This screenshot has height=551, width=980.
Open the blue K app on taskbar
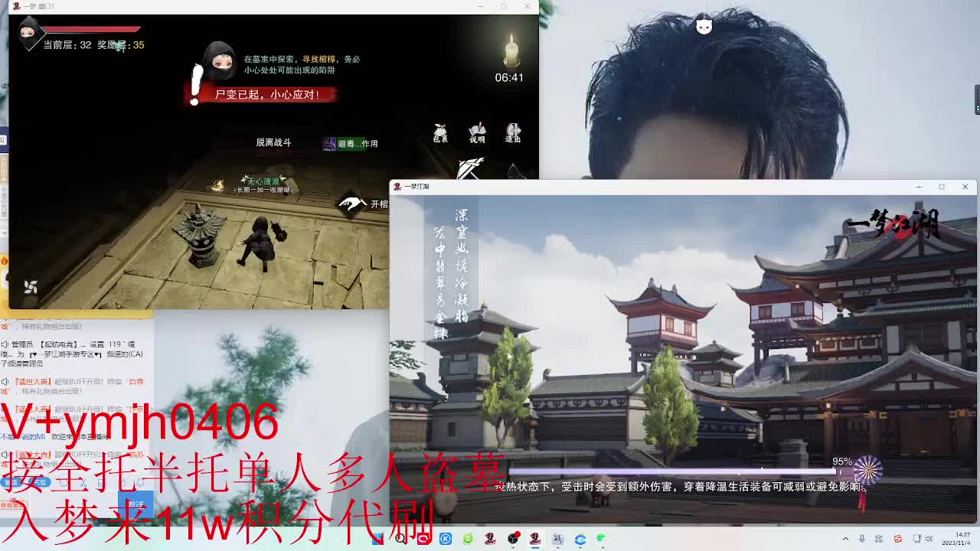[446, 539]
